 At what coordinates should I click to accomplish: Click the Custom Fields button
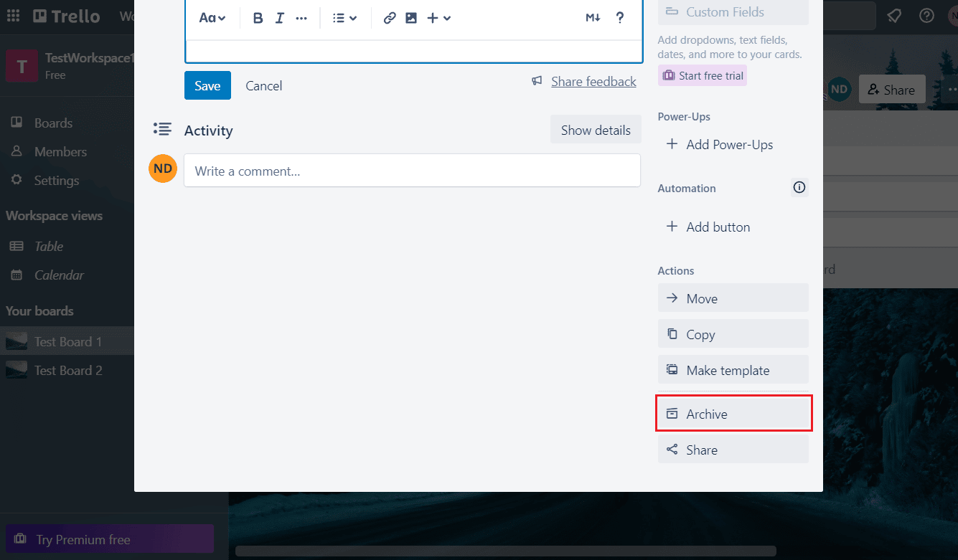[733, 12]
